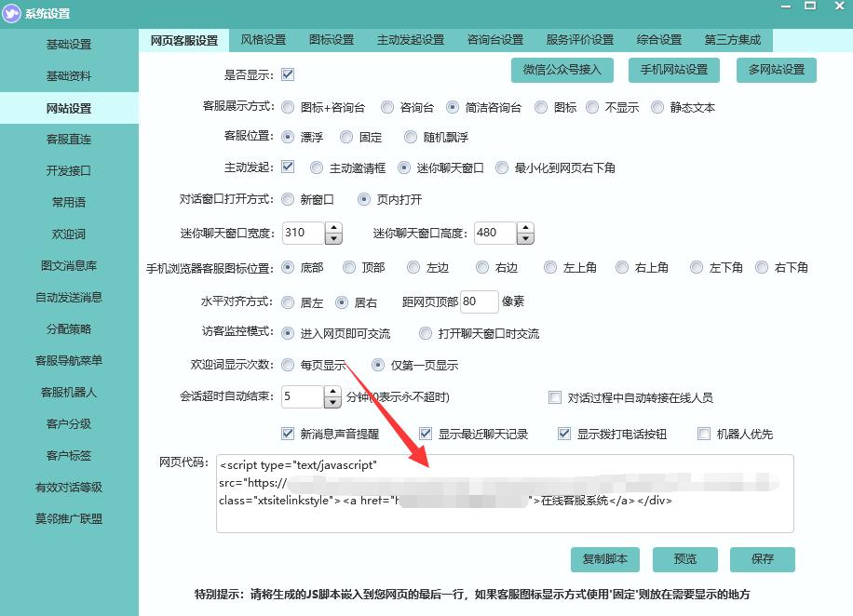853x616 pixels.
Task: Click the 保存 button
Action: coord(762,559)
